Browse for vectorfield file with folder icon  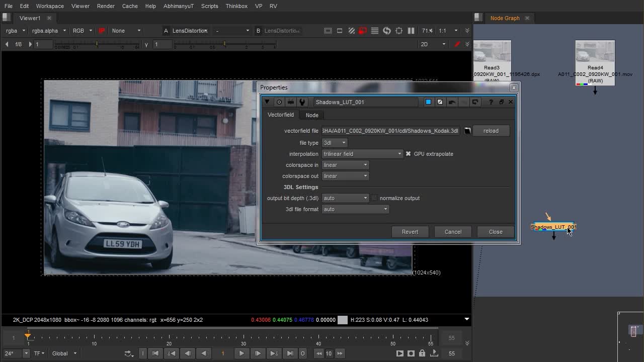tap(467, 131)
